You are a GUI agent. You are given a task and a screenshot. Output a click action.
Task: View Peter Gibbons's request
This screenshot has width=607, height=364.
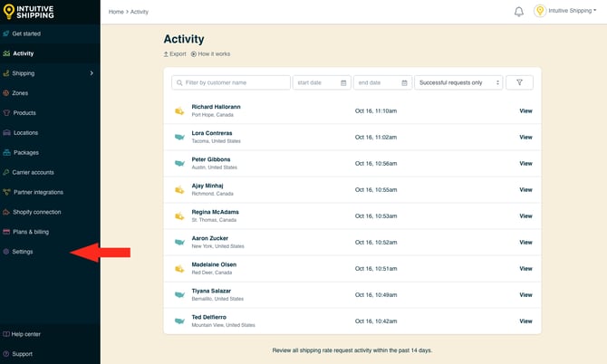pyautogui.click(x=525, y=163)
